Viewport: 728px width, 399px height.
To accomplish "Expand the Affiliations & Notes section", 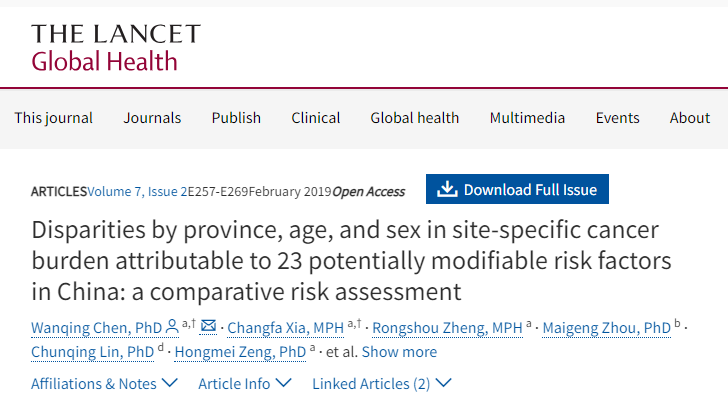I will point(104,384).
